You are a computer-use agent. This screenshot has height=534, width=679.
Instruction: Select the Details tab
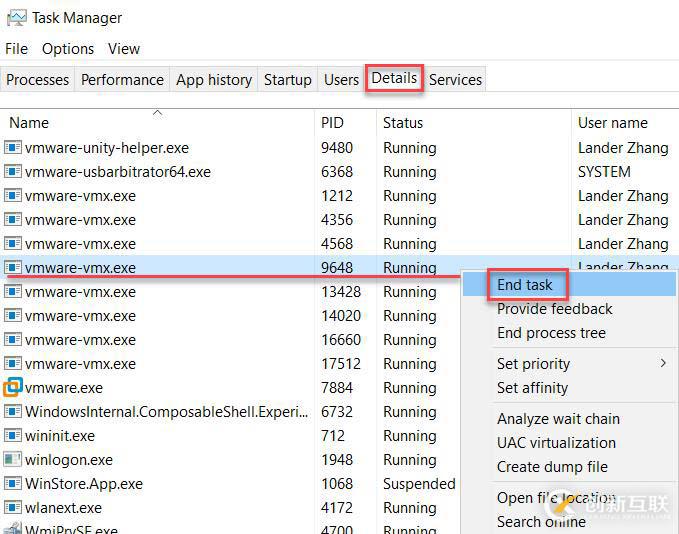pyautogui.click(x=394, y=78)
